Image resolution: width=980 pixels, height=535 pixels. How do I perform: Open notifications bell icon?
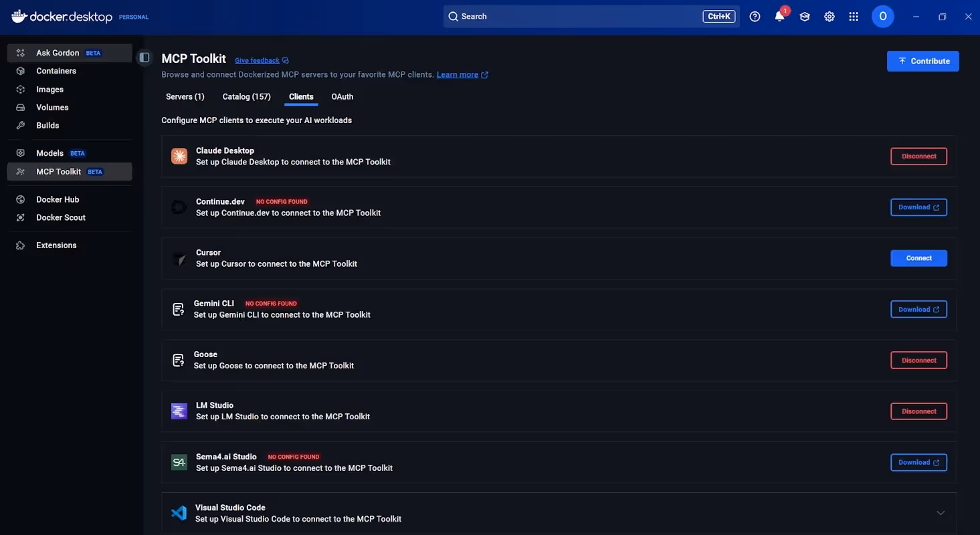click(779, 17)
